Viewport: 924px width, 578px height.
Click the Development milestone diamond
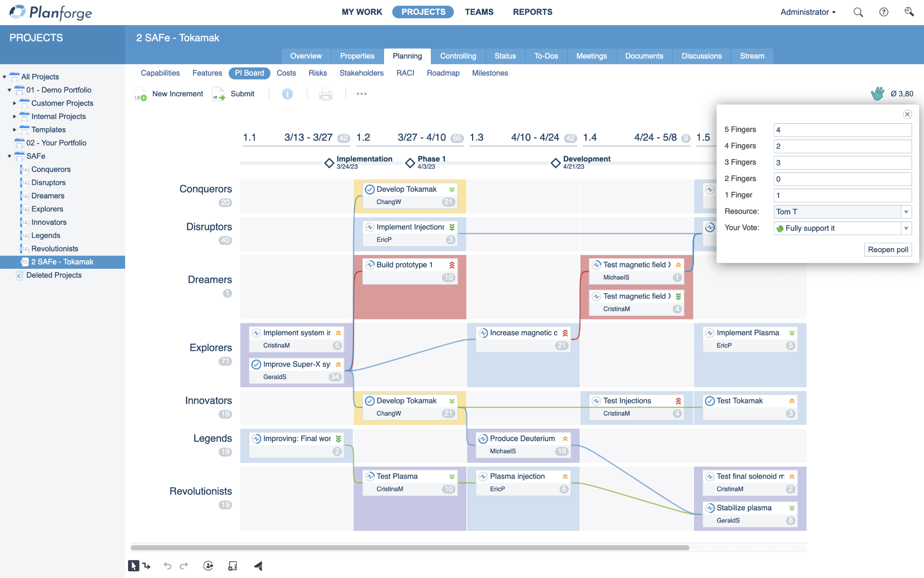click(x=556, y=163)
